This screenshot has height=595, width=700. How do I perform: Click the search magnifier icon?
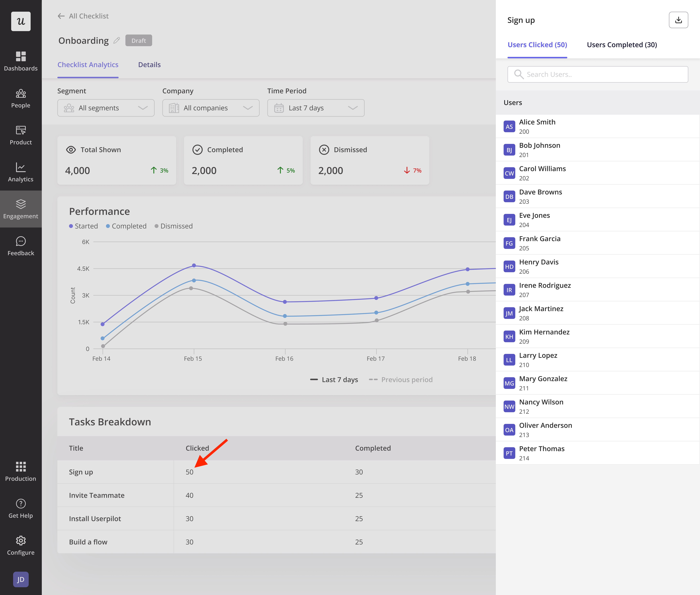[x=519, y=74]
